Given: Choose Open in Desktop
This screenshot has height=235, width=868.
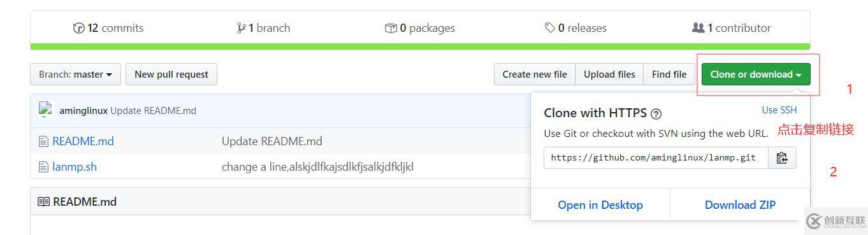Looking at the screenshot, I should 600,205.
